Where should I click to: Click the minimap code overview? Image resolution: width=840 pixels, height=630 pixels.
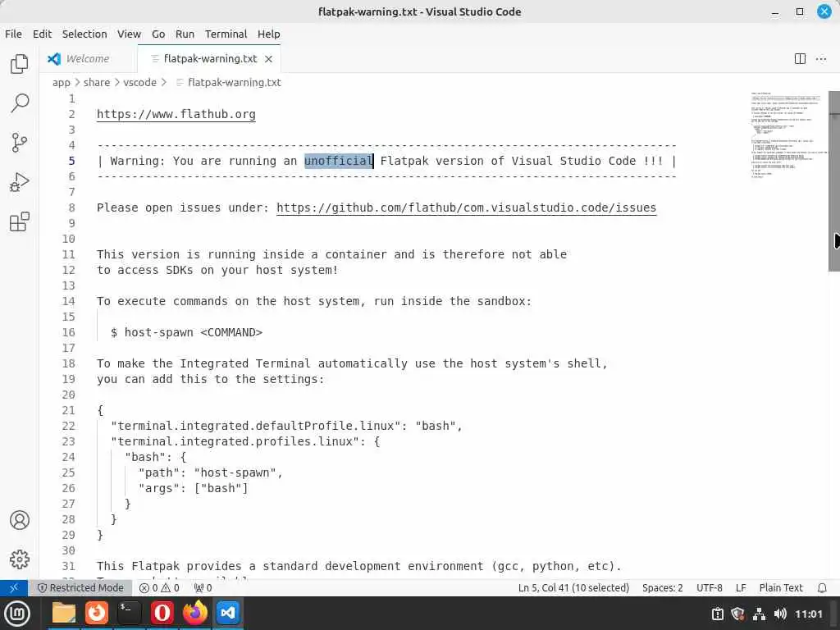(787, 135)
